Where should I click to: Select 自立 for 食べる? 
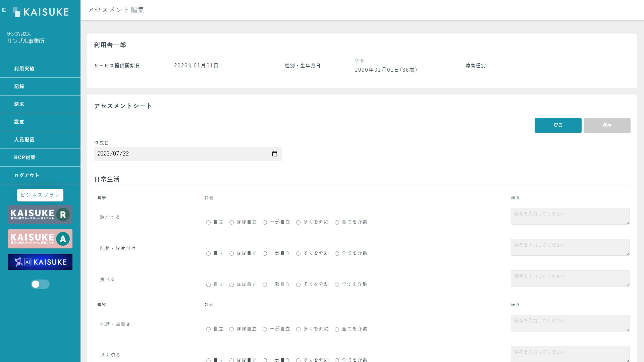(208, 285)
